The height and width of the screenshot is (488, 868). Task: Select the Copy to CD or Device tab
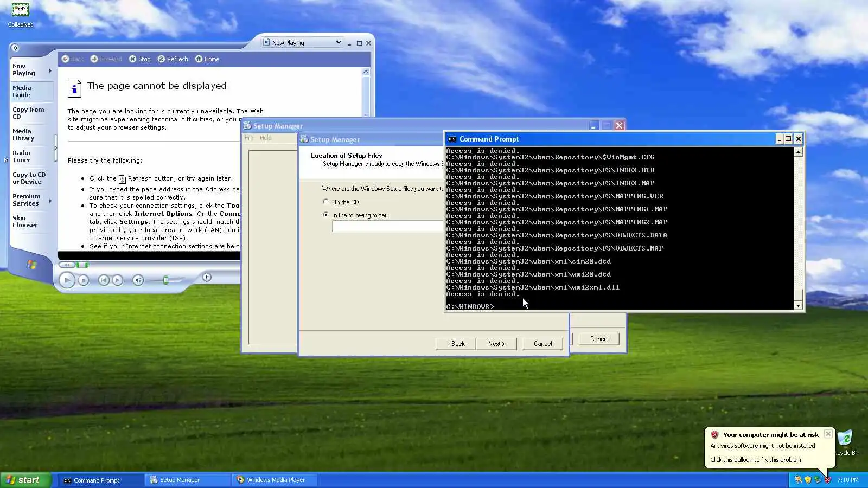32,178
